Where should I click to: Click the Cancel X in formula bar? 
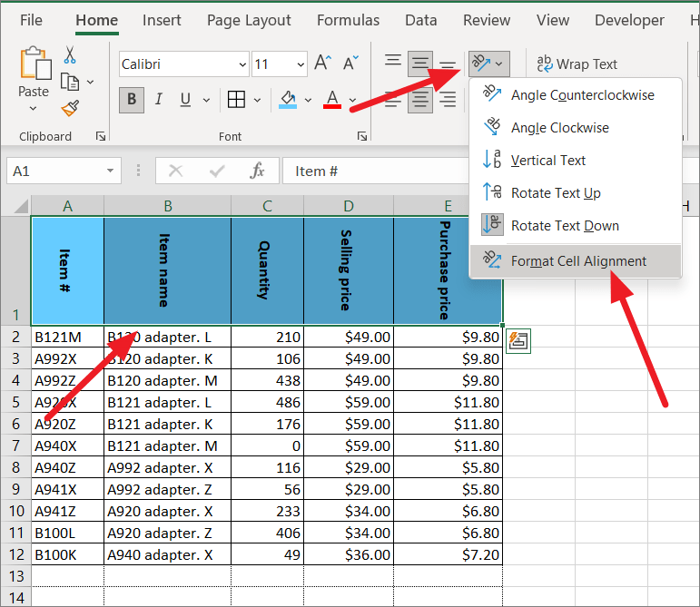click(x=175, y=171)
